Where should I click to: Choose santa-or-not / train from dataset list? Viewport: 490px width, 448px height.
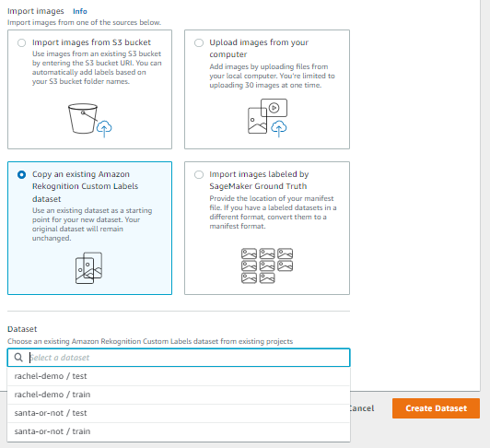coord(179,431)
